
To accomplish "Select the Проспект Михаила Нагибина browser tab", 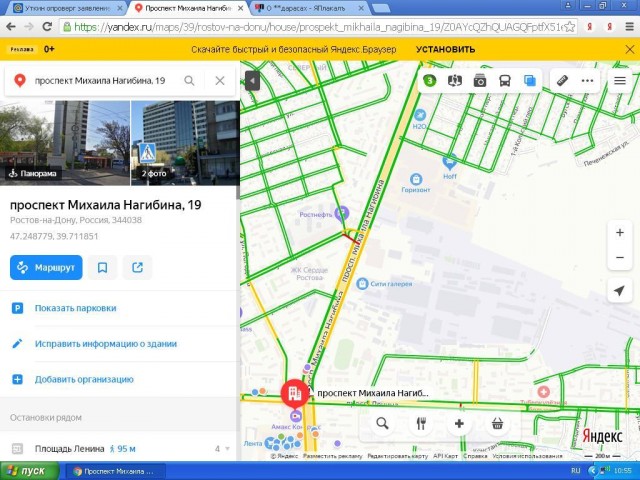I will coord(189,8).
